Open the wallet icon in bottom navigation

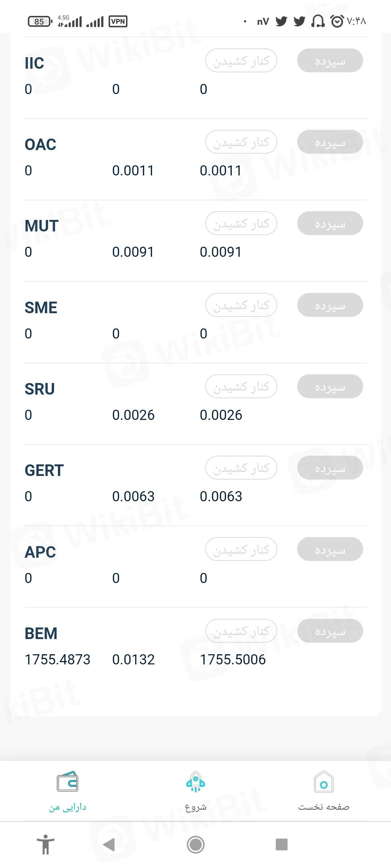point(67,782)
